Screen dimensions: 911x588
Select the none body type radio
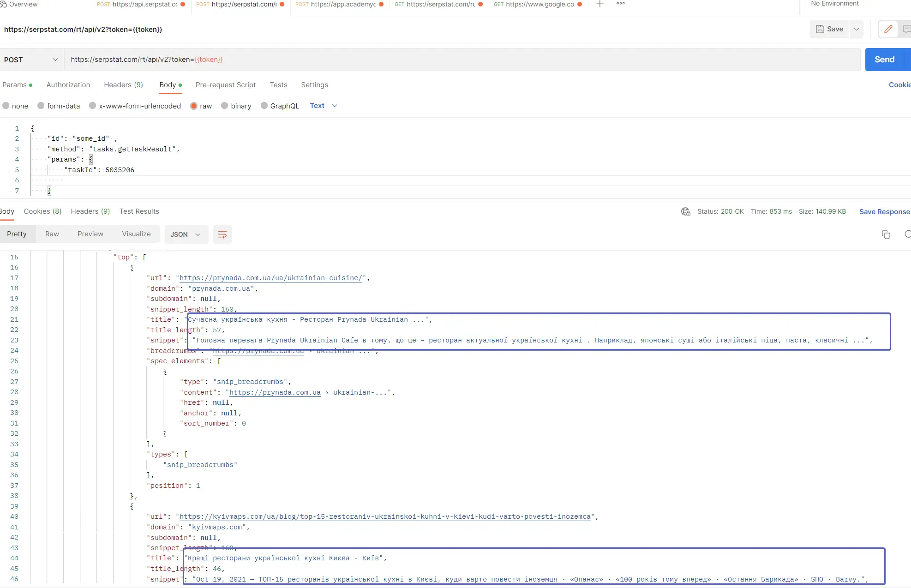click(x=6, y=106)
